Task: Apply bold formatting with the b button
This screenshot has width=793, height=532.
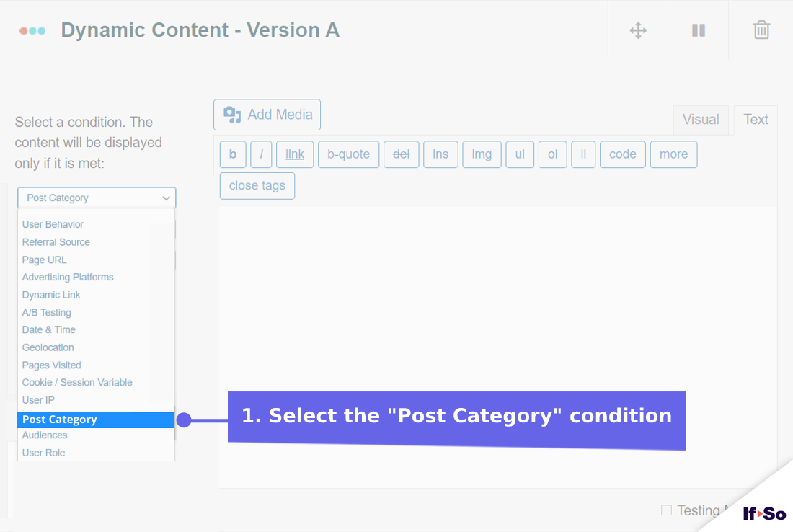Action: pyautogui.click(x=233, y=154)
